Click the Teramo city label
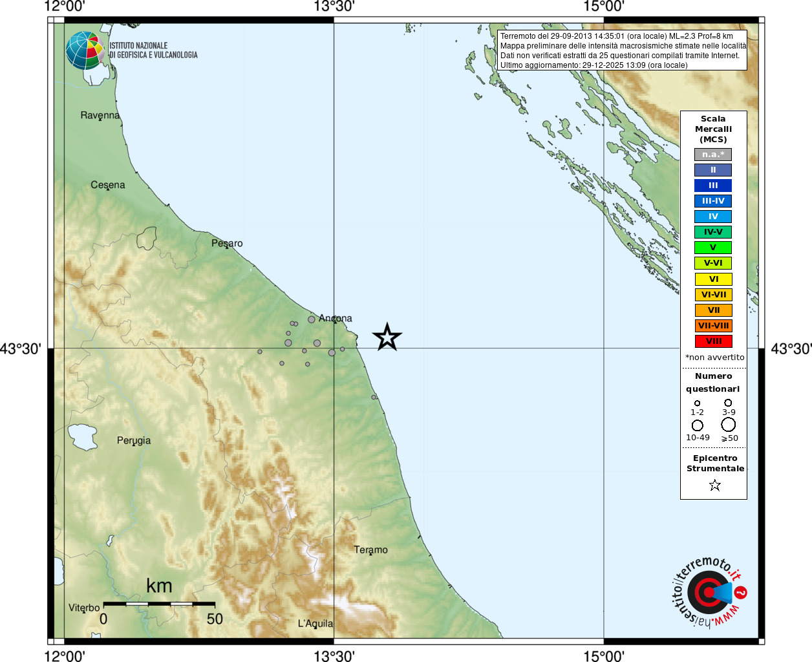The height and width of the screenshot is (662, 812). click(371, 550)
